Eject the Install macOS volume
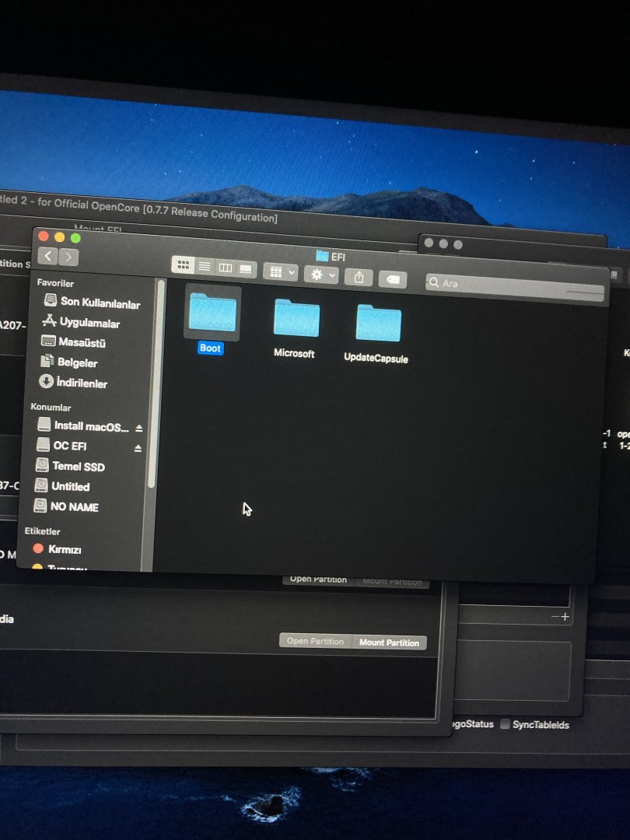The image size is (630, 840). tap(139, 428)
